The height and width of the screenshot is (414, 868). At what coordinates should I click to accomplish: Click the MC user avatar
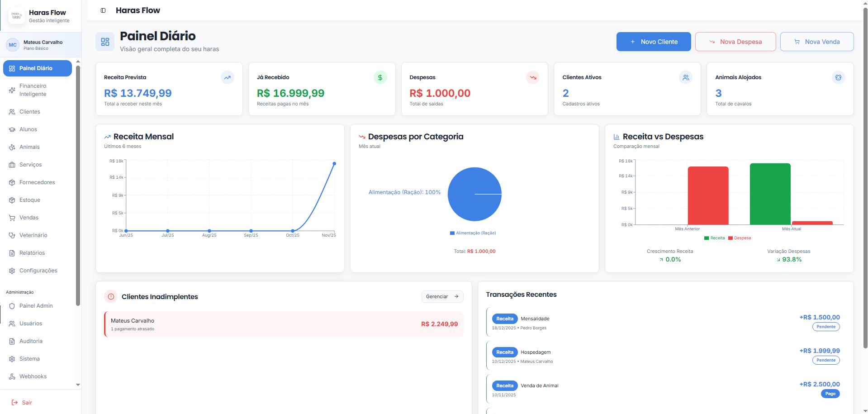(x=13, y=45)
